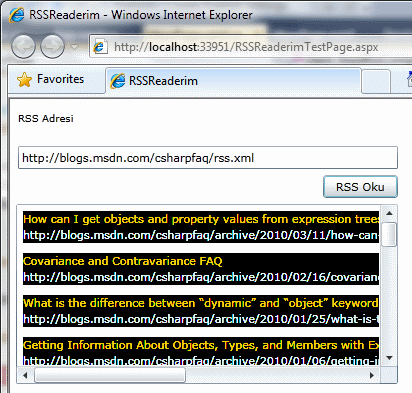Open the recent pages dropdown arrow
The width and height of the screenshot is (412, 393).
[75, 47]
